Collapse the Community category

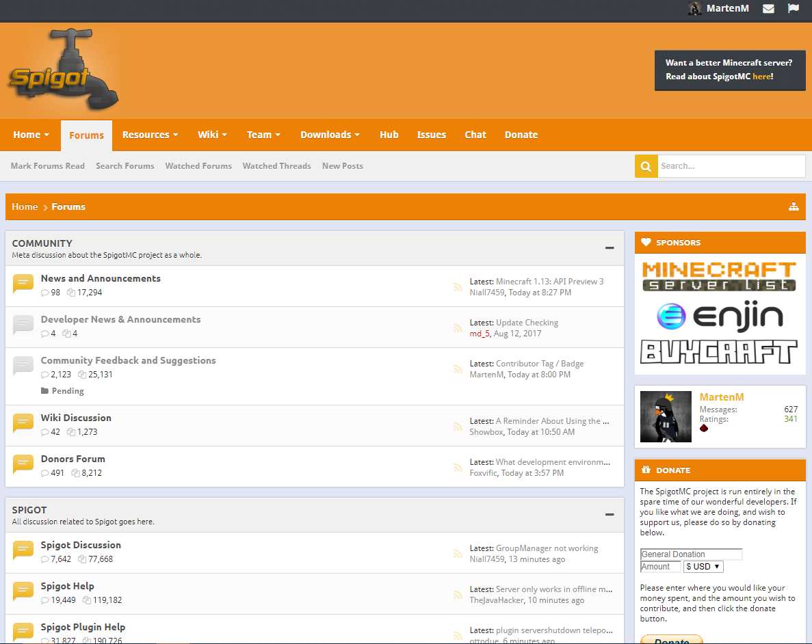coord(609,248)
